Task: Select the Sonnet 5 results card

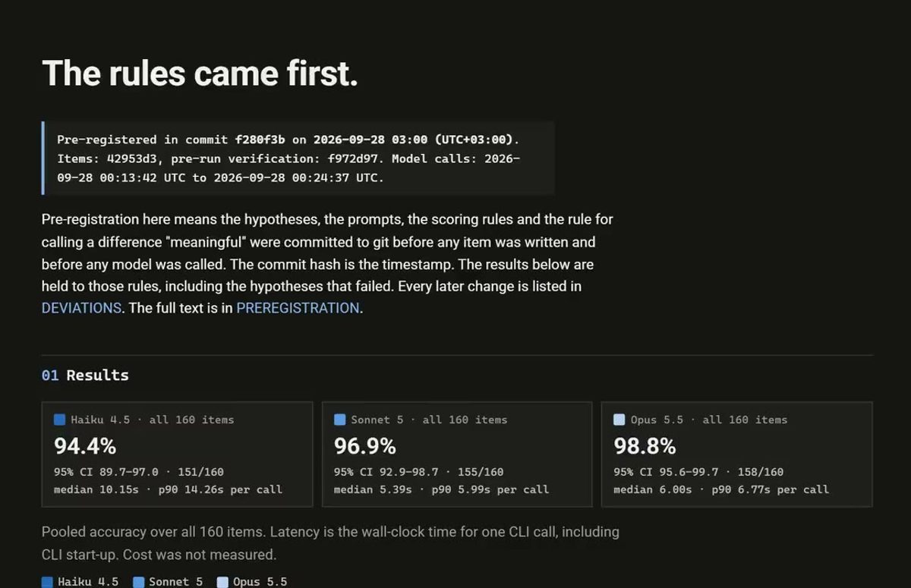Action: [457, 454]
